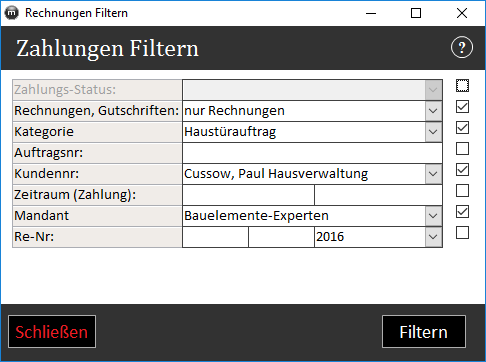
Task: Uncheck the Mandant filter checkbox
Action: [462, 212]
